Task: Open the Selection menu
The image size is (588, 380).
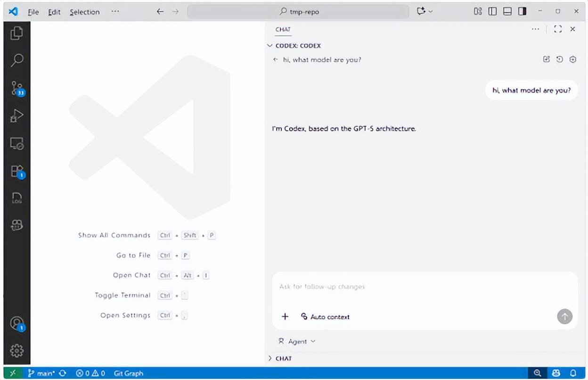Action: (x=85, y=12)
